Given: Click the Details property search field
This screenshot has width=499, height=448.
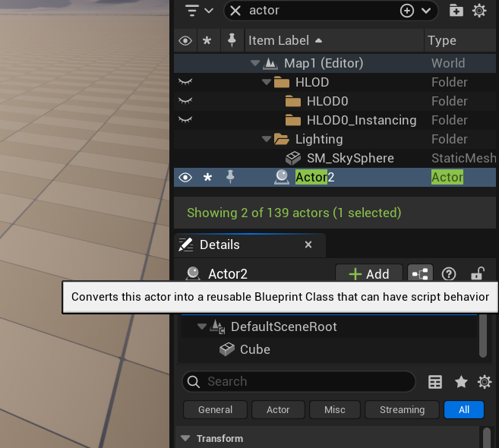Looking at the screenshot, I should 298,381.
